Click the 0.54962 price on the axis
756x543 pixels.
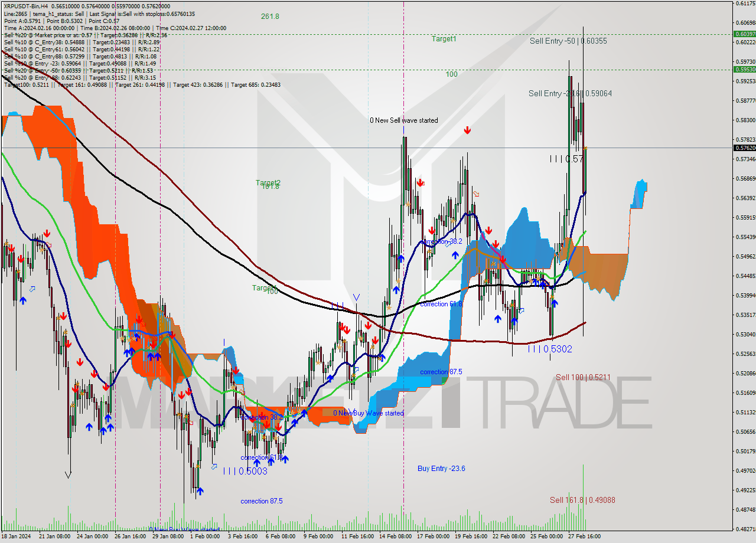[x=745, y=257]
